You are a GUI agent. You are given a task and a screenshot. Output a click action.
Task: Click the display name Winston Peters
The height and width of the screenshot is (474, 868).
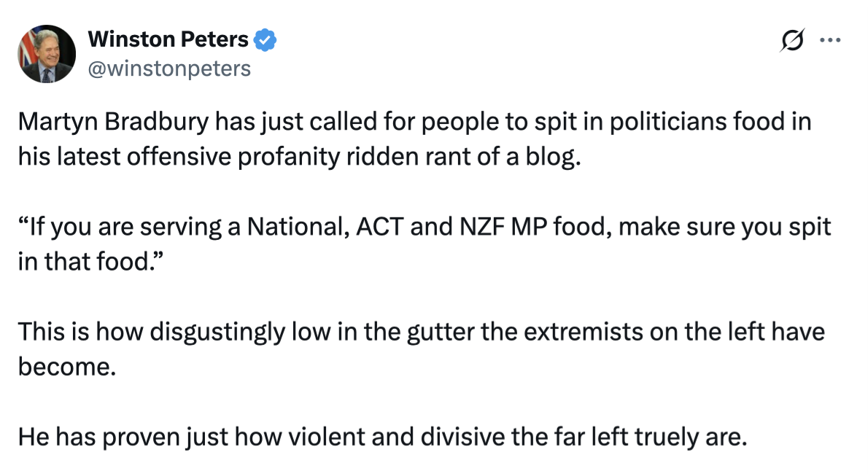pos(168,39)
